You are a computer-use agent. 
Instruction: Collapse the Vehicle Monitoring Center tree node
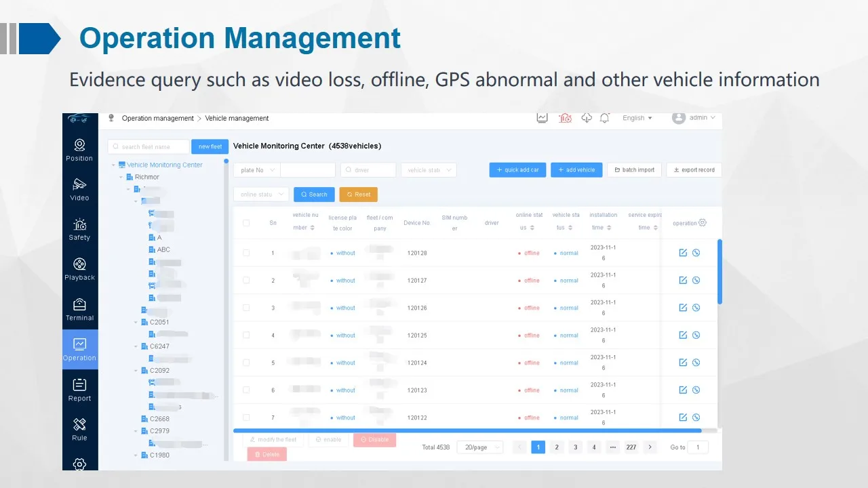point(113,165)
